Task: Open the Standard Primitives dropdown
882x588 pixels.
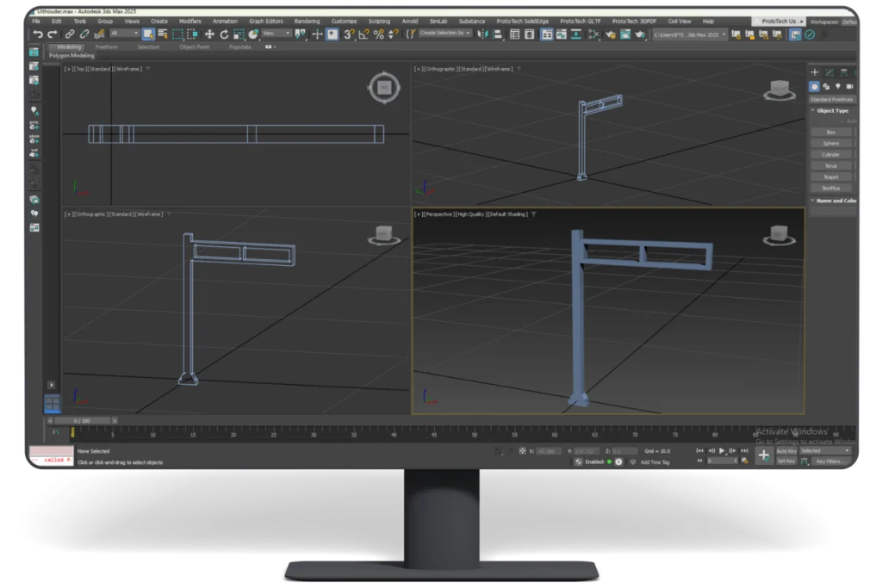Action: [831, 99]
